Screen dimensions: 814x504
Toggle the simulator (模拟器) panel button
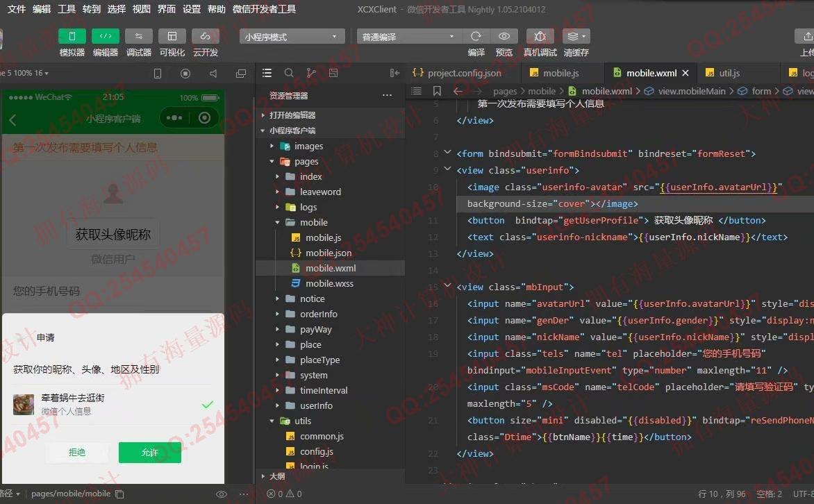coord(72,36)
